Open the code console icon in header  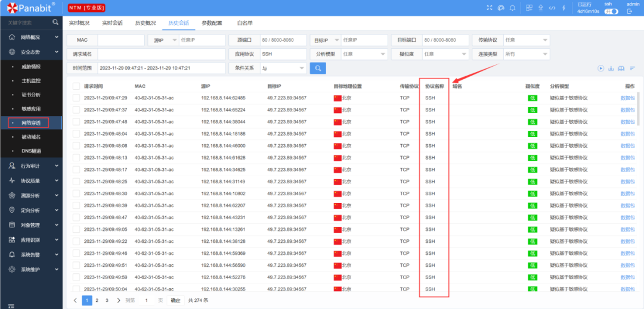pos(552,8)
